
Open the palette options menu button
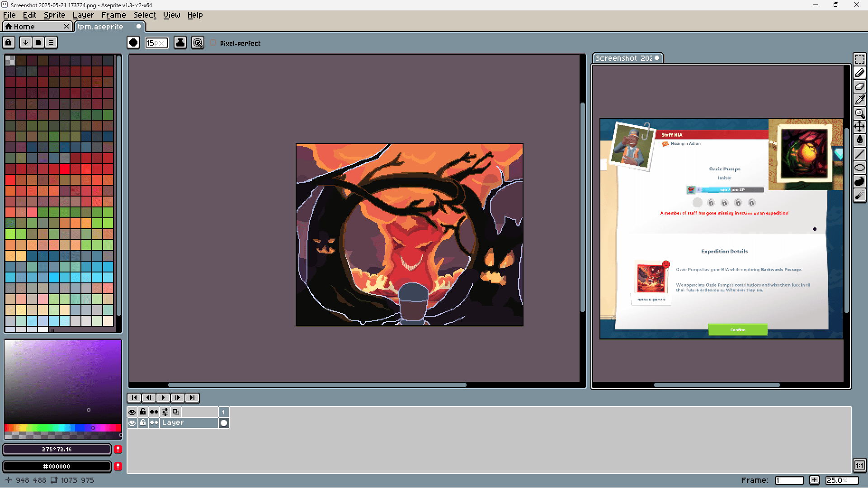pos(51,42)
